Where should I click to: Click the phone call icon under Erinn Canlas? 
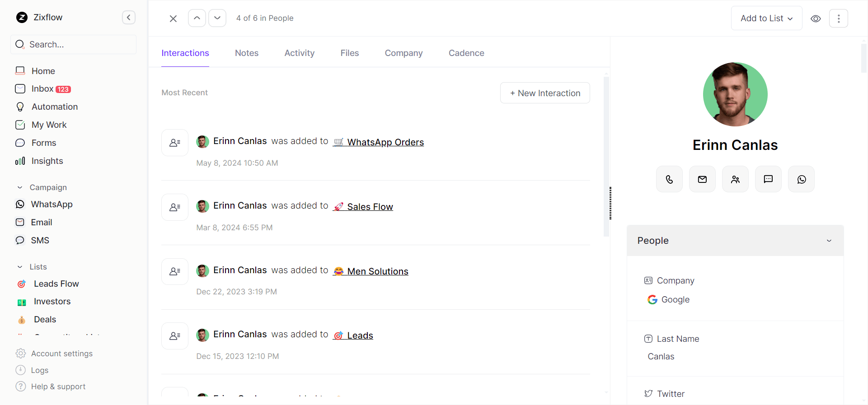point(669,179)
